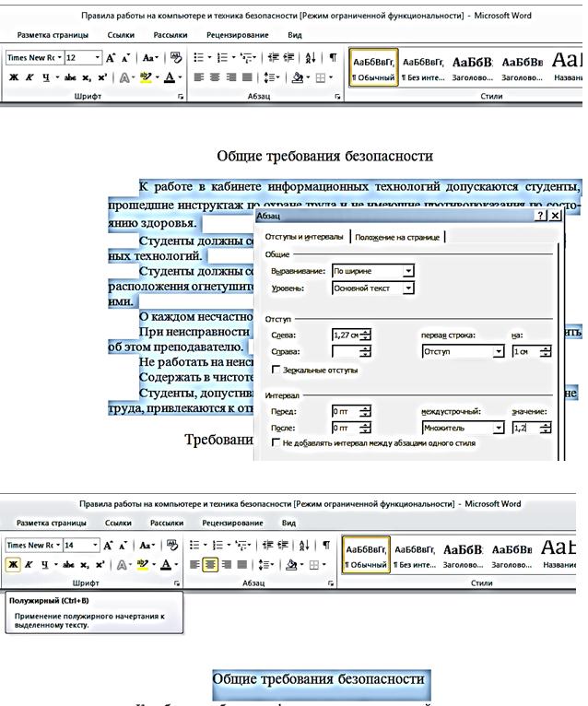Viewport: 588px width, 706px height.
Task: Open Вид tab in lower Word window
Action: [x=288, y=523]
